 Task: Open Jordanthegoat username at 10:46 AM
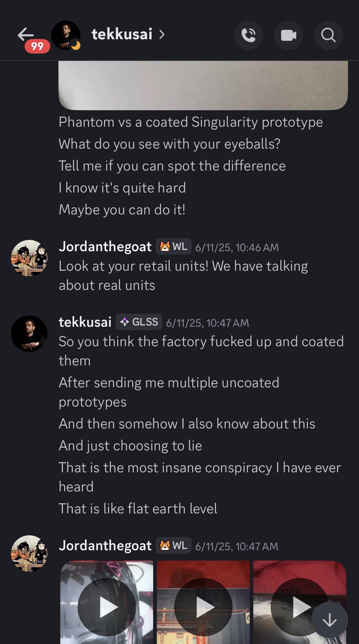(x=105, y=247)
